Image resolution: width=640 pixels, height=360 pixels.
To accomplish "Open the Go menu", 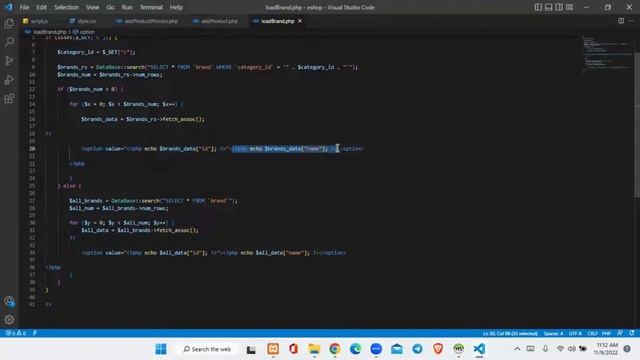I will [x=110, y=7].
